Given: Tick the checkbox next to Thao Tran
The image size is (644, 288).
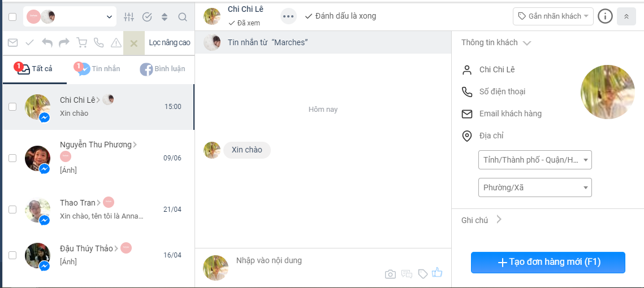Looking at the screenshot, I should click(13, 210).
